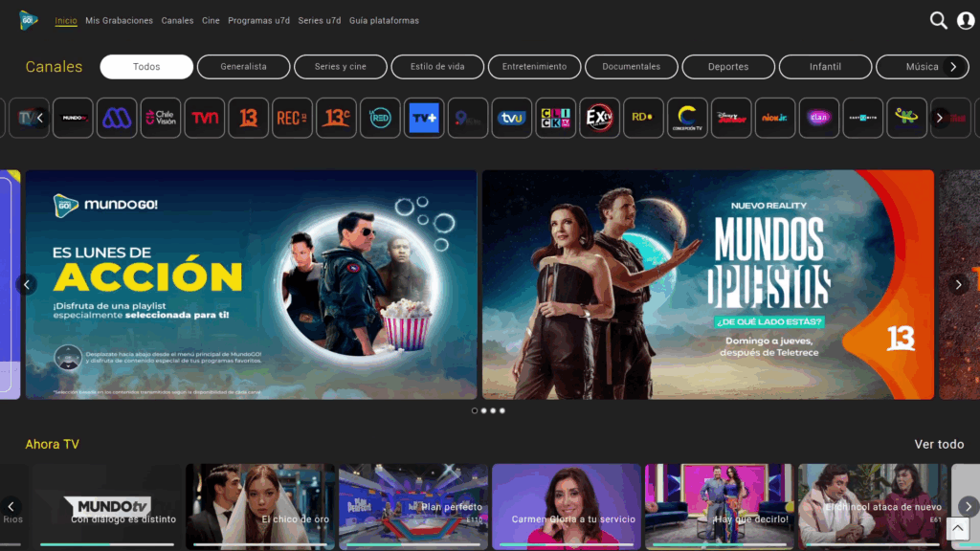Viewport: 980px width, 551px height.
Task: Select the Canal 13 channel icon
Action: 249,118
